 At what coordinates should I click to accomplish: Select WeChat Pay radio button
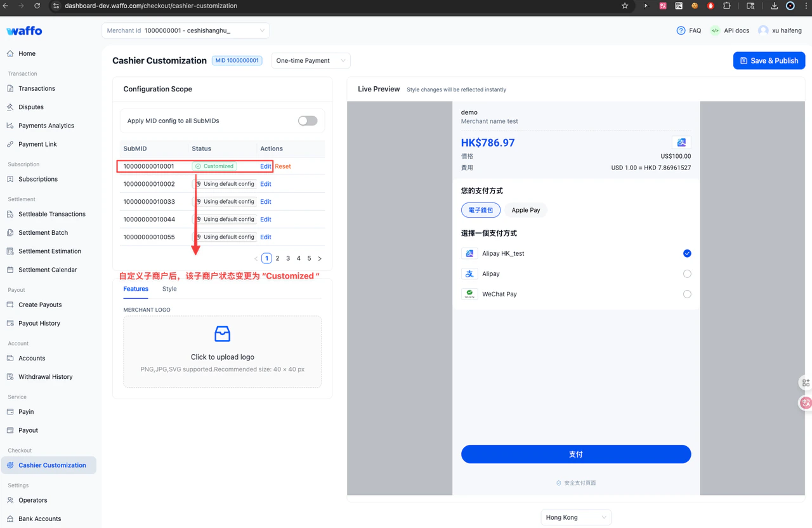click(687, 294)
